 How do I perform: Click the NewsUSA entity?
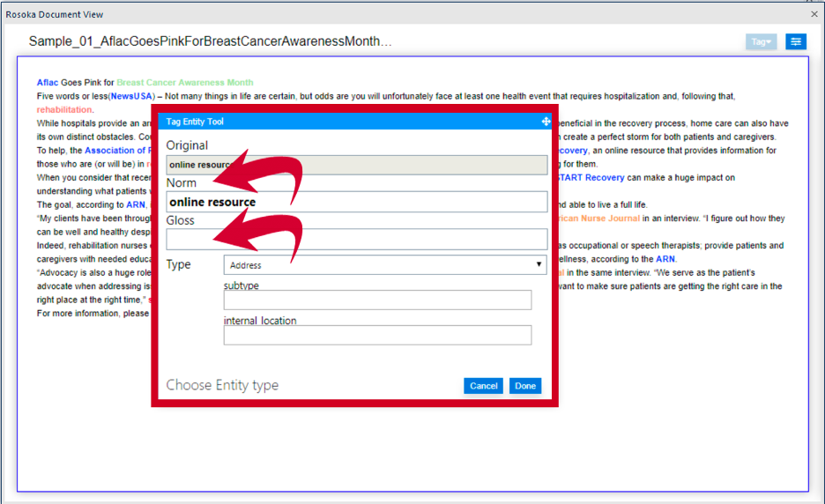click(131, 96)
